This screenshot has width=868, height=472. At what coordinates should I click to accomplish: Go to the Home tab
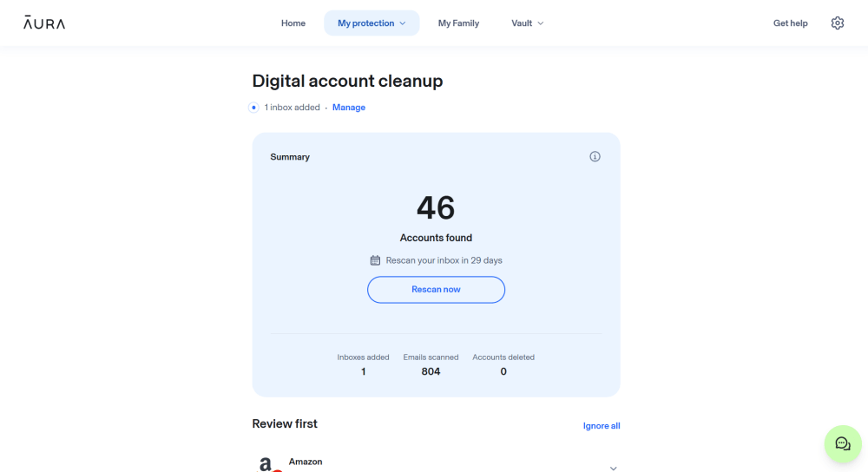click(x=293, y=23)
